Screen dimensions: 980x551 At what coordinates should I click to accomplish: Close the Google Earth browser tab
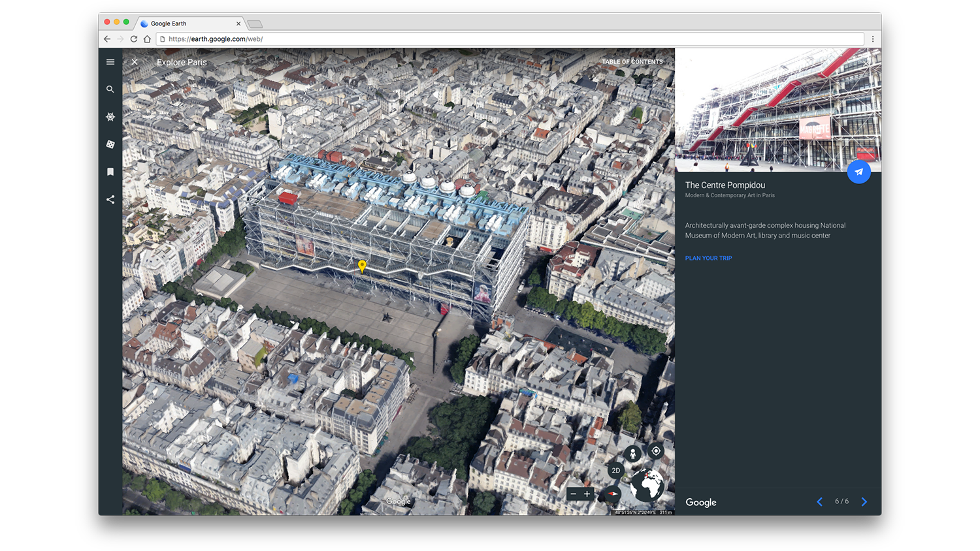click(x=238, y=24)
